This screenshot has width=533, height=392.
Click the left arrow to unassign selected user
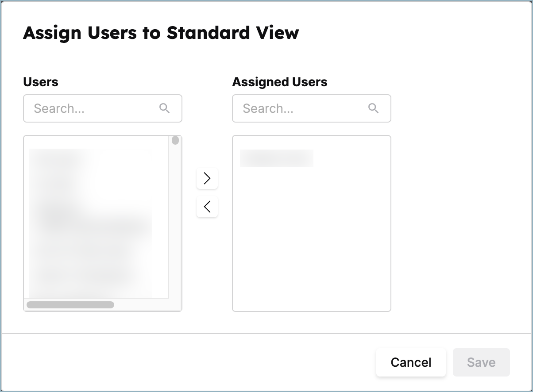point(207,207)
